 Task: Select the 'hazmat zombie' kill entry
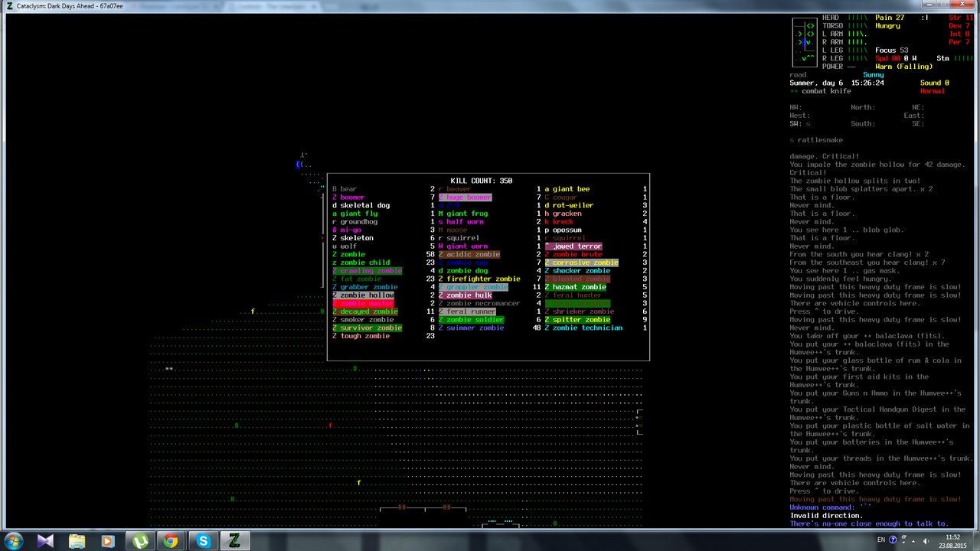[x=575, y=287]
